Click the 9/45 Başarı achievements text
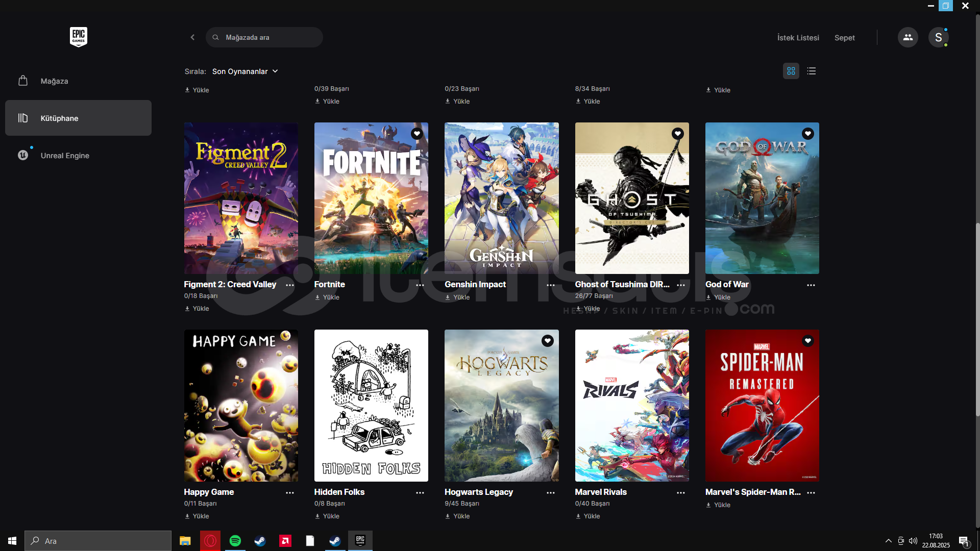 pos(462,504)
